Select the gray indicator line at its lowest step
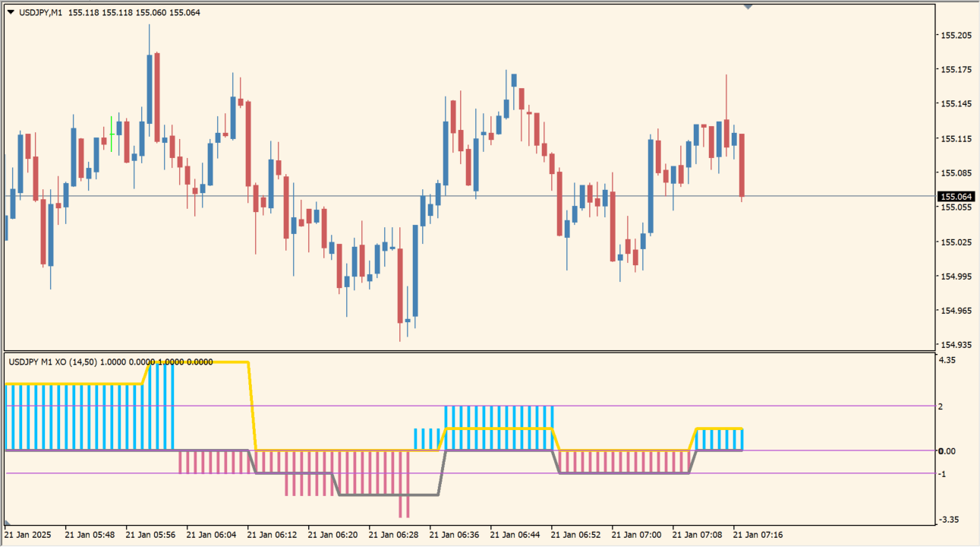This screenshot has width=980, height=547. (x=387, y=495)
